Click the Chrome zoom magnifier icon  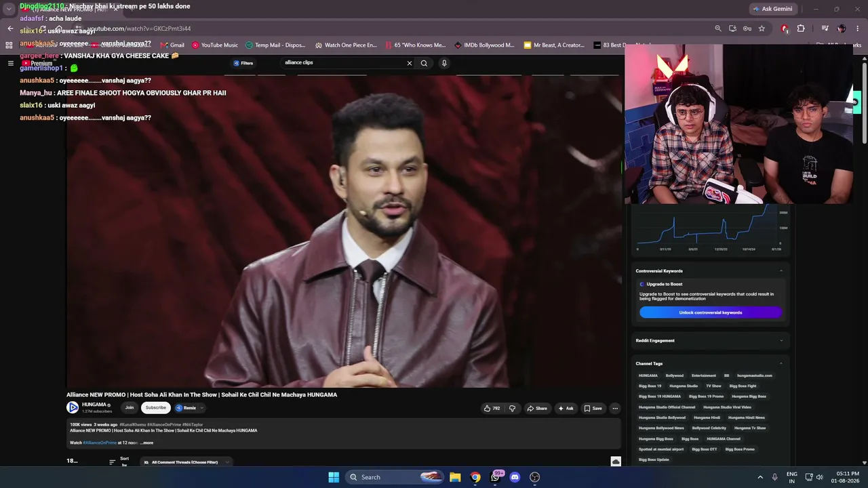(718, 28)
